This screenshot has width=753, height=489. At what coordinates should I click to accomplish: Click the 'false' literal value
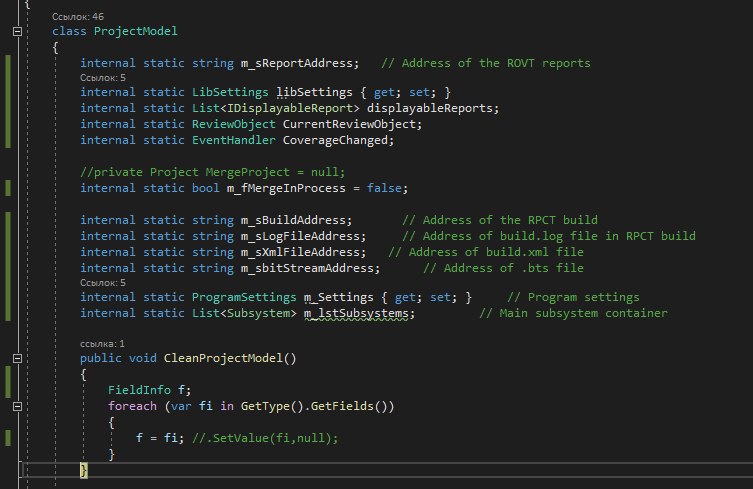384,188
